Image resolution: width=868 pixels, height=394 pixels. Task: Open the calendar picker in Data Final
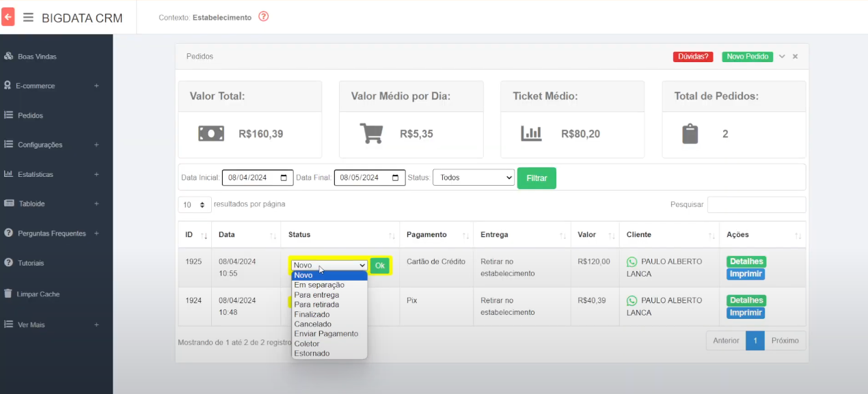pyautogui.click(x=396, y=178)
